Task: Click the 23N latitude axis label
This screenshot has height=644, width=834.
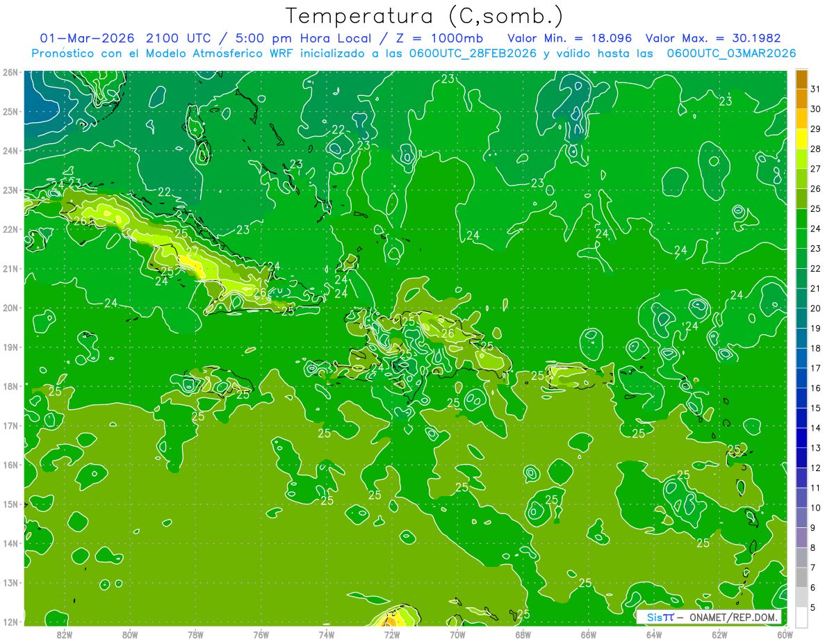Action: click(x=10, y=190)
